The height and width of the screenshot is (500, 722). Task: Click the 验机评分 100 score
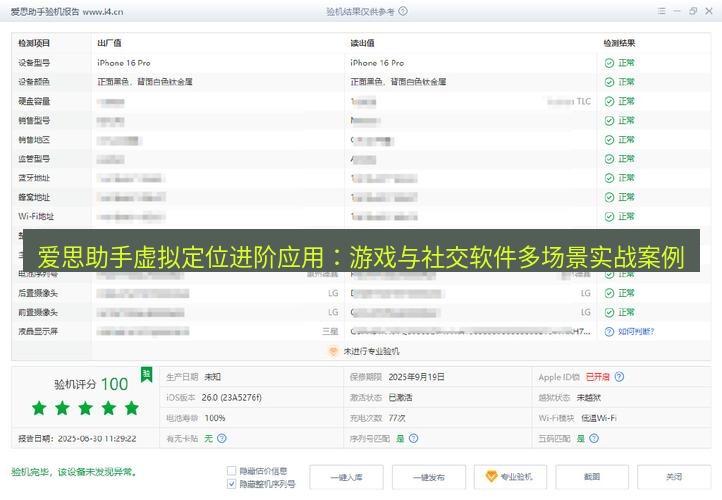coord(91,384)
